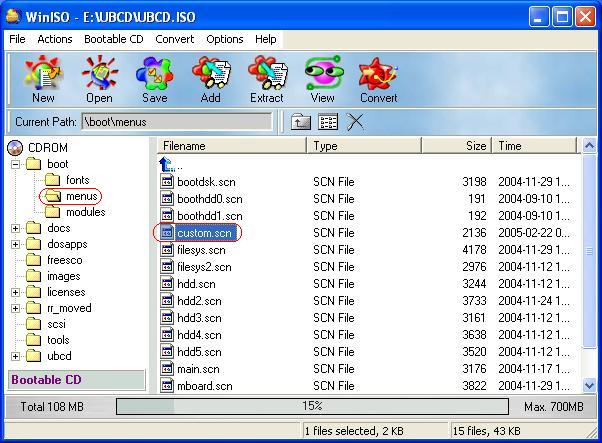Select the modules folder in tree
This screenshot has width=602, height=443.
(85, 212)
